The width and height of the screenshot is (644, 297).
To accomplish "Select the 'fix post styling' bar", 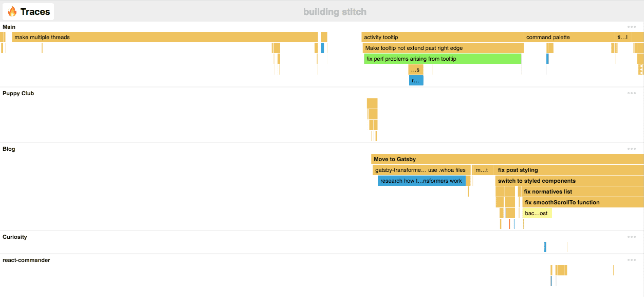I will pos(569,170).
